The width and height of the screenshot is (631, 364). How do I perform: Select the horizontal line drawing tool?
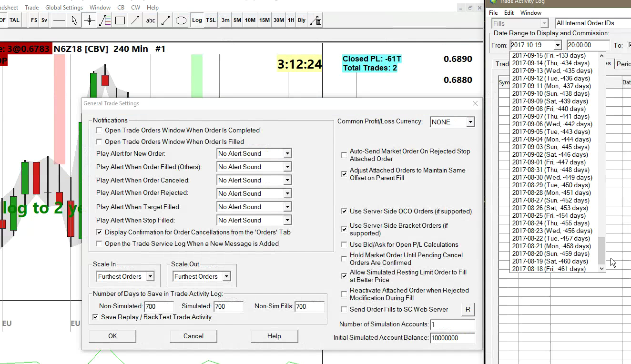coord(59,20)
